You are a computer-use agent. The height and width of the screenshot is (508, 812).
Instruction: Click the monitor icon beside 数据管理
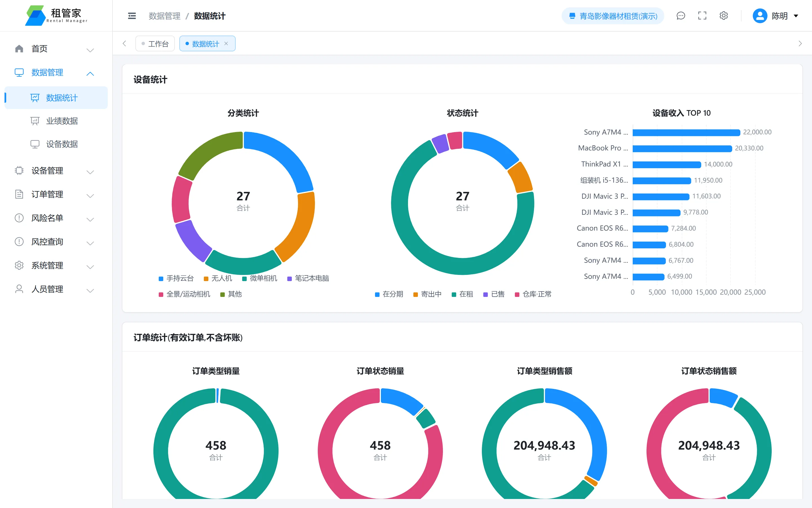click(19, 73)
